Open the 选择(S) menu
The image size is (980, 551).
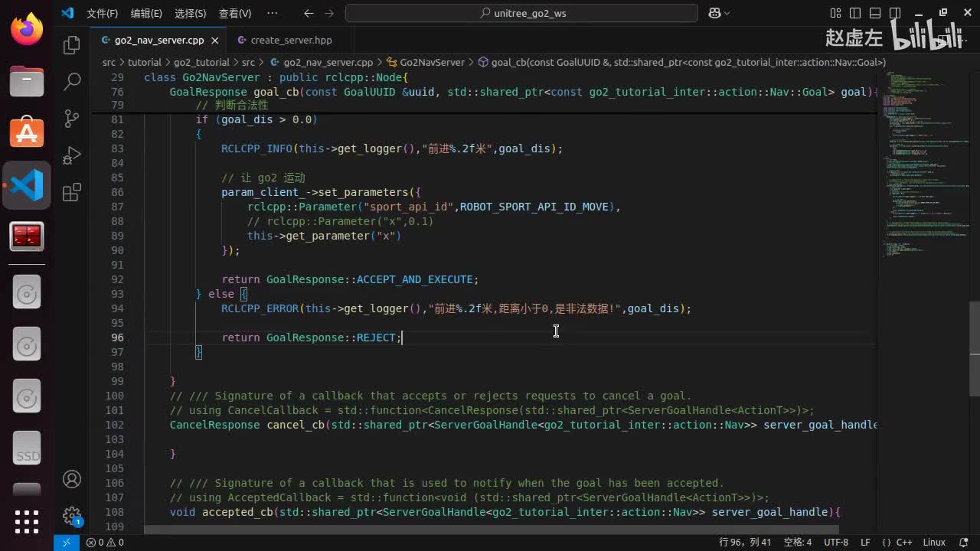point(191,13)
